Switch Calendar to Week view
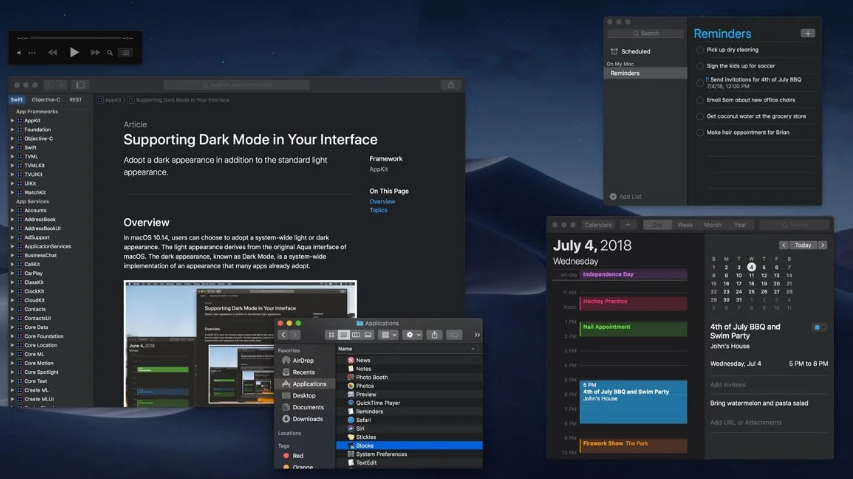The image size is (853, 479). point(685,225)
